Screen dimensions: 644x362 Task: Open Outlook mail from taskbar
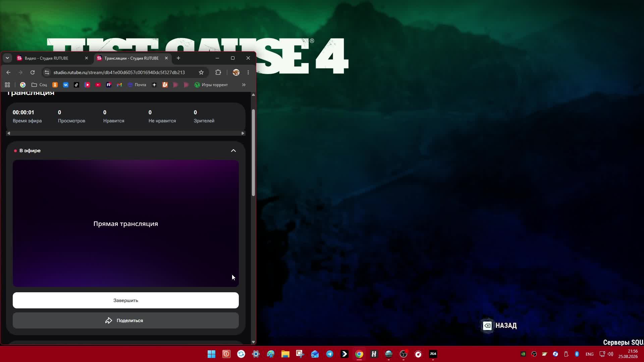pos(315,354)
